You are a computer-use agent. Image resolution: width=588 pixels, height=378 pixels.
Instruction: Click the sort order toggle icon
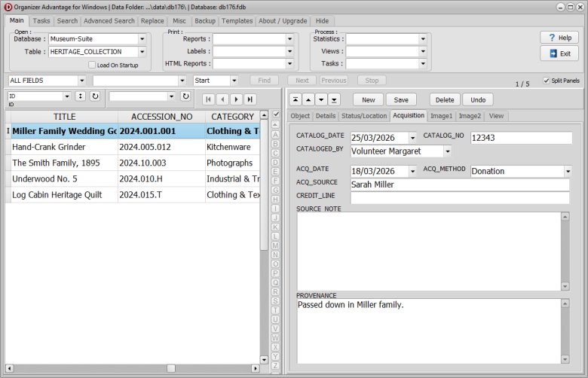click(x=80, y=96)
